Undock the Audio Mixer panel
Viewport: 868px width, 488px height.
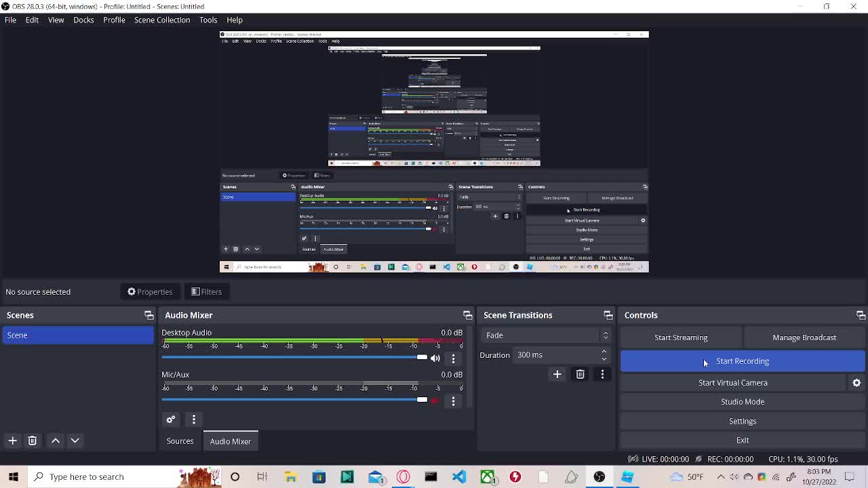tap(467, 315)
